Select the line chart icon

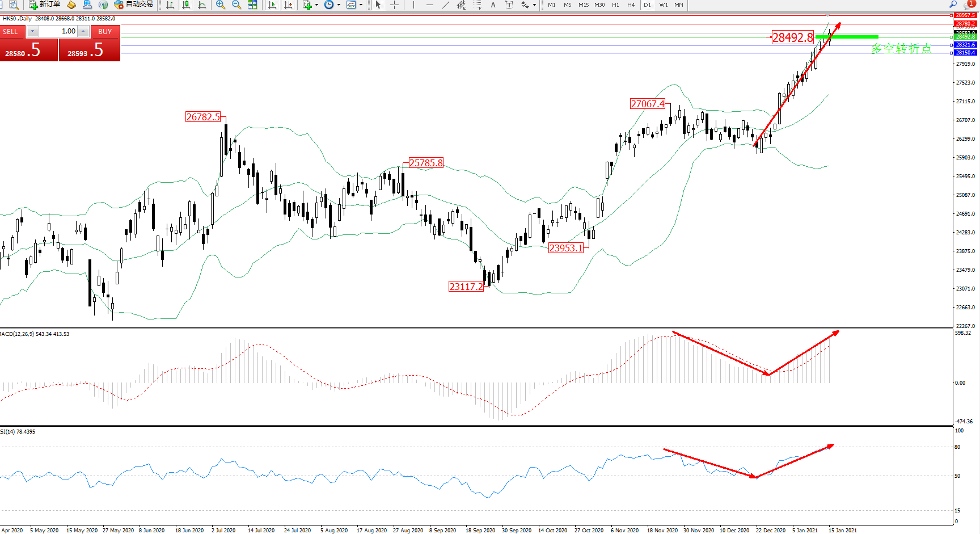[x=202, y=5]
